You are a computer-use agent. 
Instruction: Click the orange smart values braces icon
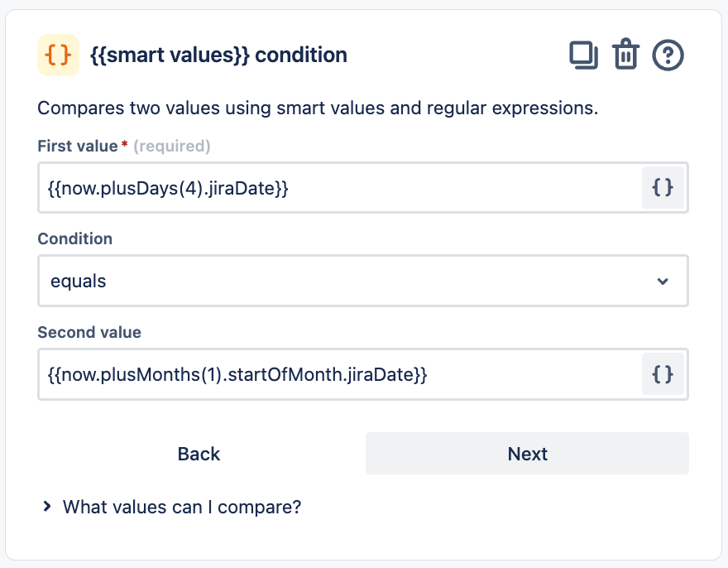pos(58,55)
